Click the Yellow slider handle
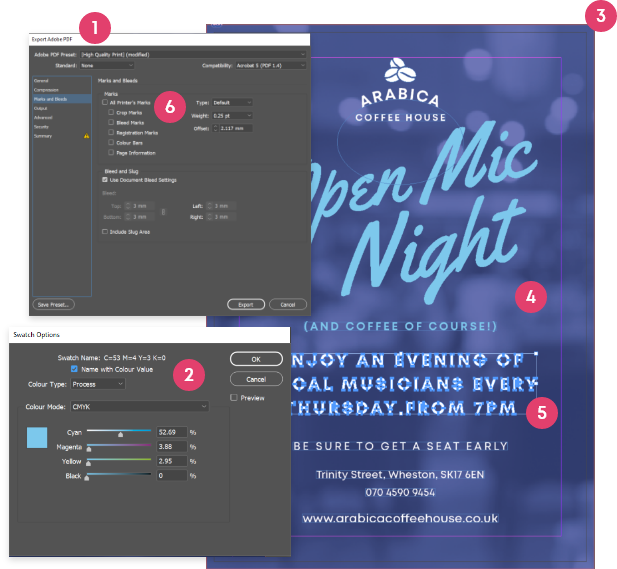Screen dimensions: 617x569 coord(89,463)
